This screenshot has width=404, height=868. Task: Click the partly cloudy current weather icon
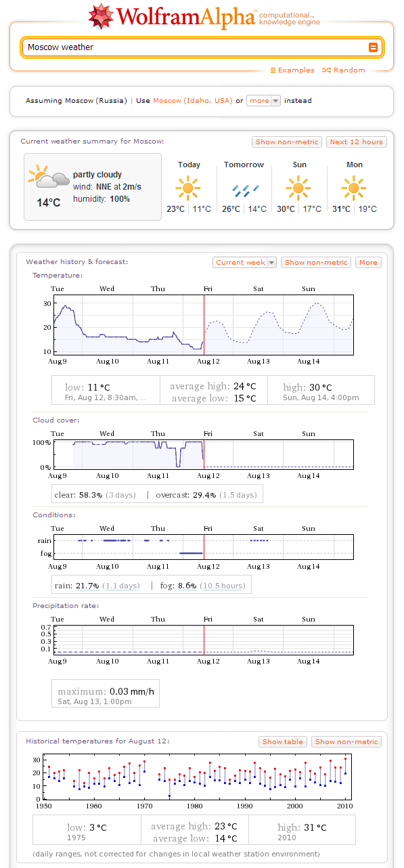tap(48, 177)
